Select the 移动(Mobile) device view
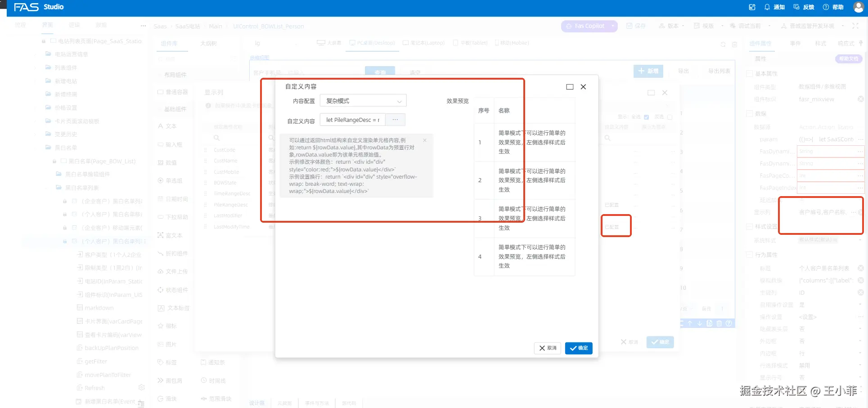 click(x=512, y=43)
